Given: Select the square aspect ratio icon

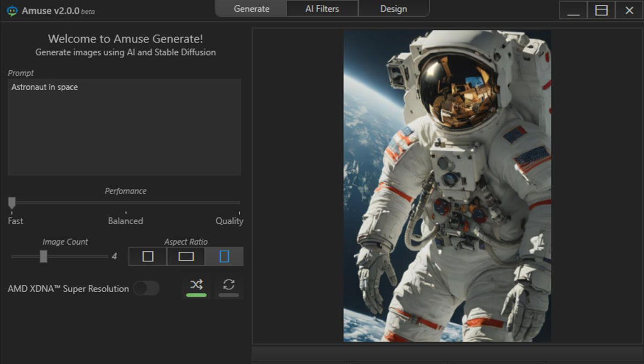Looking at the screenshot, I should point(148,257).
